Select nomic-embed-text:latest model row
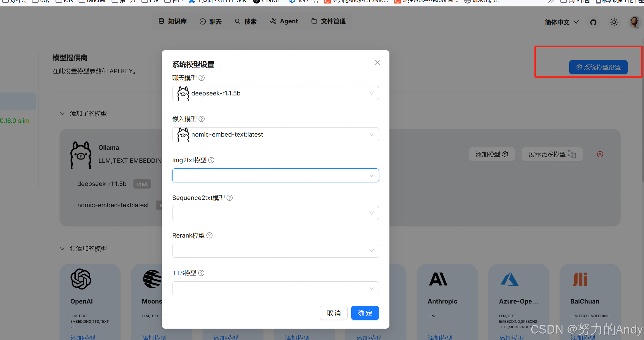This screenshot has width=644, height=340. pos(113,205)
